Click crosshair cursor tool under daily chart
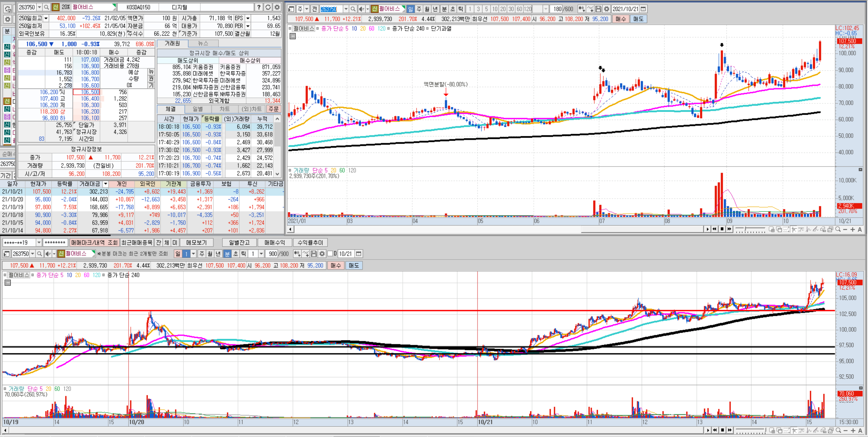This screenshot has width=868, height=437. click(x=794, y=229)
